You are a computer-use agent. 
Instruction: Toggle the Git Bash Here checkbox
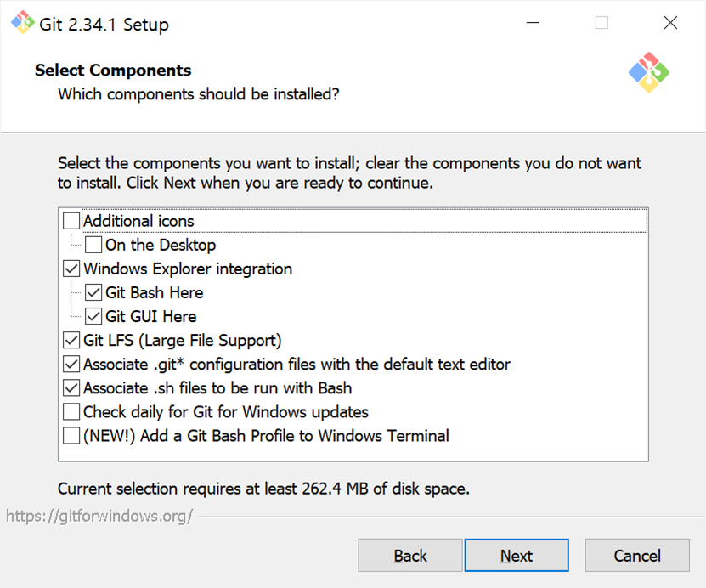click(93, 292)
